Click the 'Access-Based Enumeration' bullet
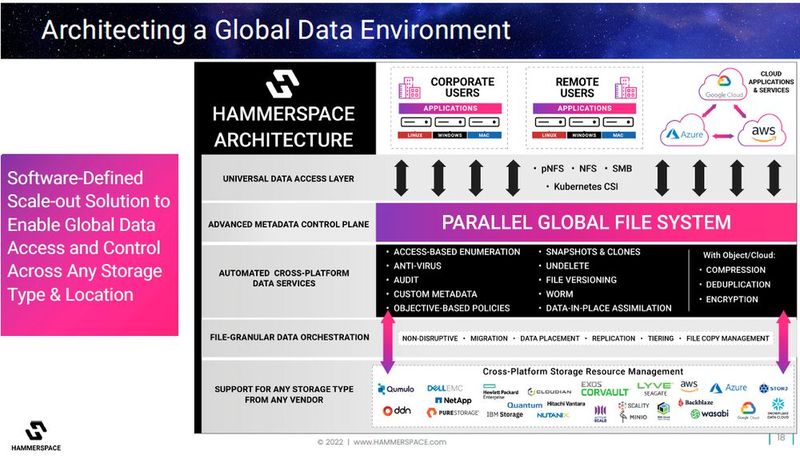Image resolution: width=800 pixels, height=459 pixels. (457, 252)
